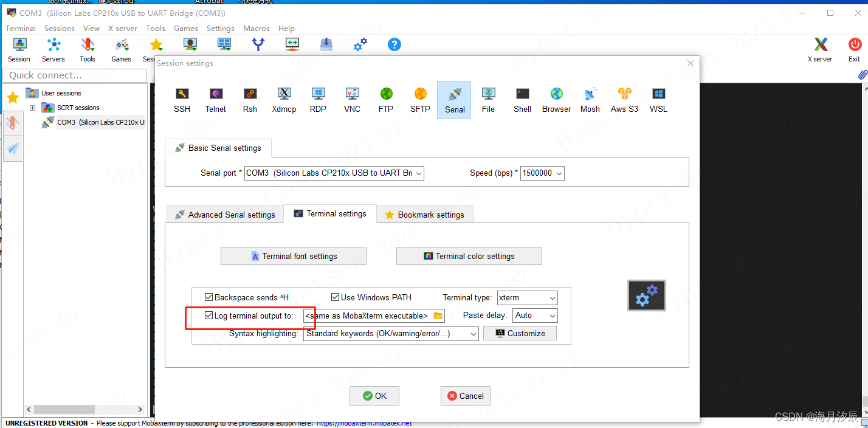This screenshot has width=868, height=428.
Task: Disable the Backspace sends ^H checkbox
Action: pos(208,297)
